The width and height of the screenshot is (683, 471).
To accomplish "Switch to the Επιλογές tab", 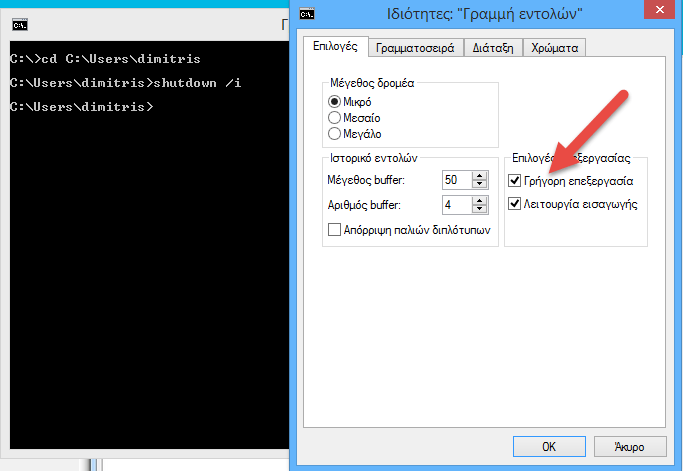I will coord(333,47).
